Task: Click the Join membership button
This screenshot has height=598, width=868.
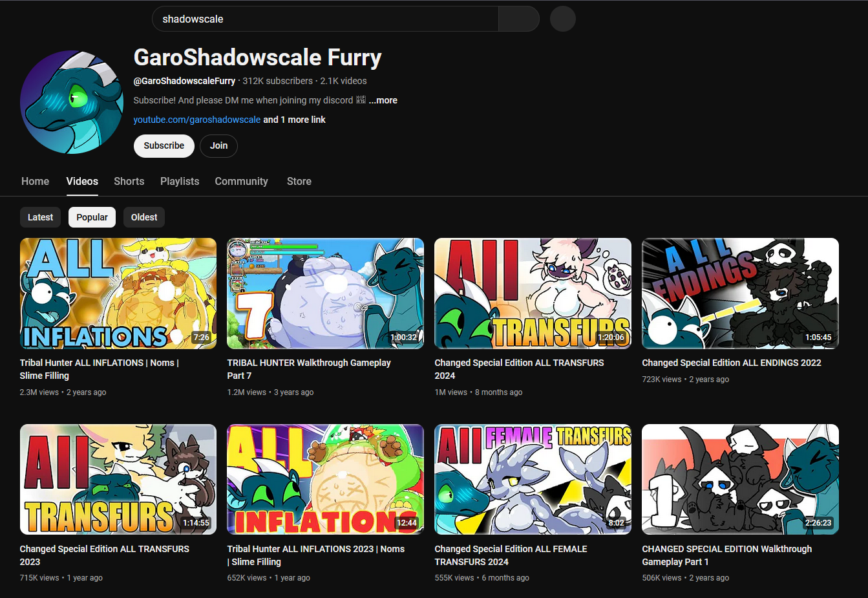Action: [218, 145]
